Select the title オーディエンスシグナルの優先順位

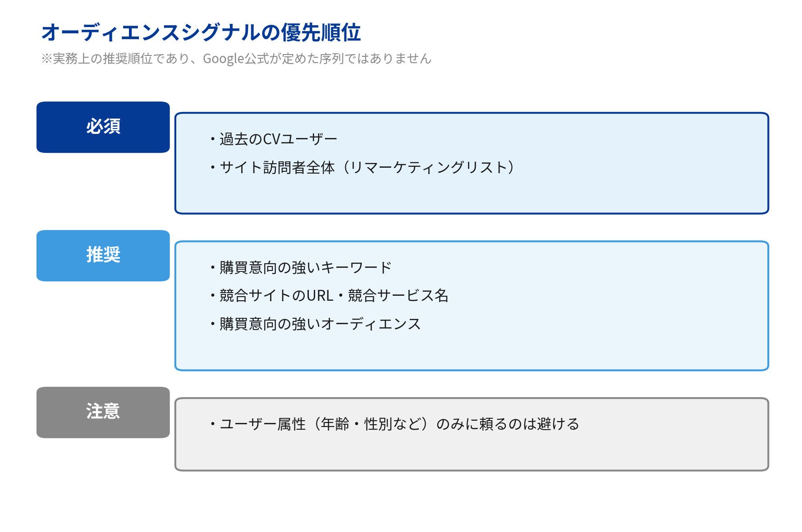[x=201, y=32]
